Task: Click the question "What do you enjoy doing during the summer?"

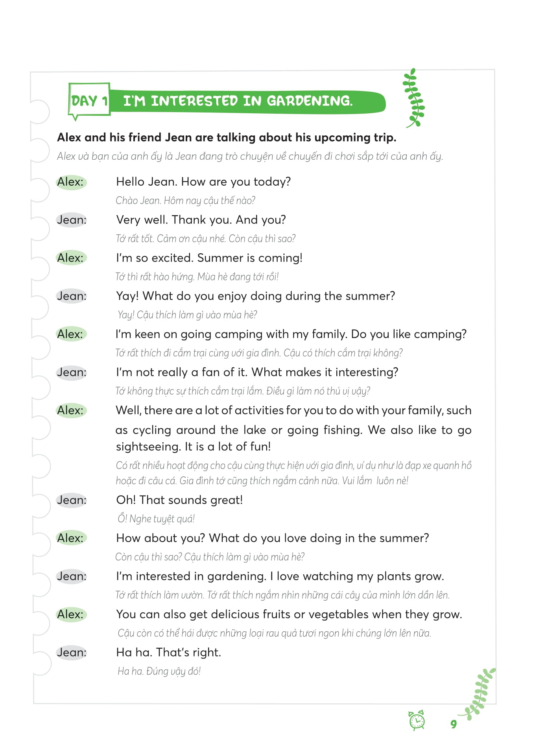Action: (x=269, y=296)
